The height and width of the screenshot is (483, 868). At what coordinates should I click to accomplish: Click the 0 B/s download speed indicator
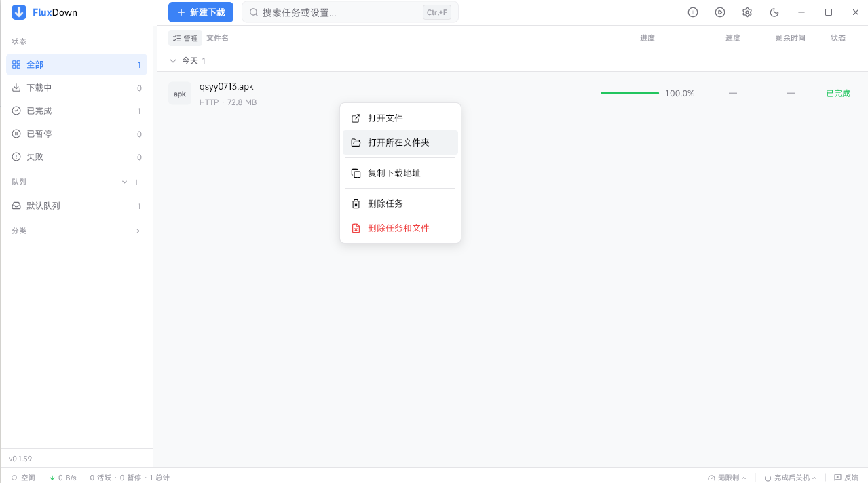point(63,478)
